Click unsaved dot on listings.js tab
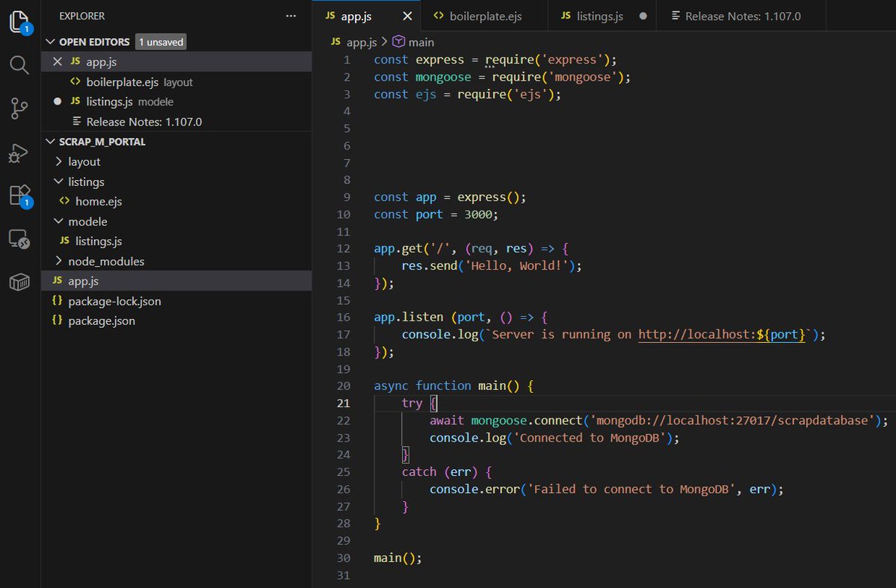 [x=643, y=16]
